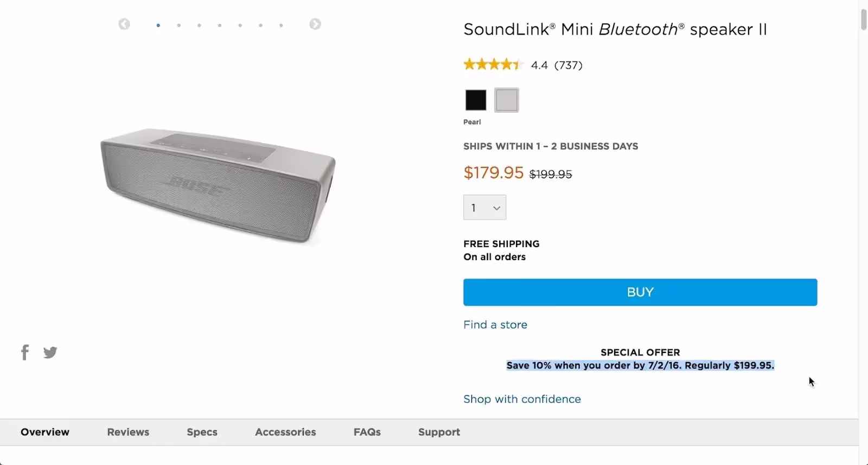
Task: Click the star rating icons
Action: 492,65
